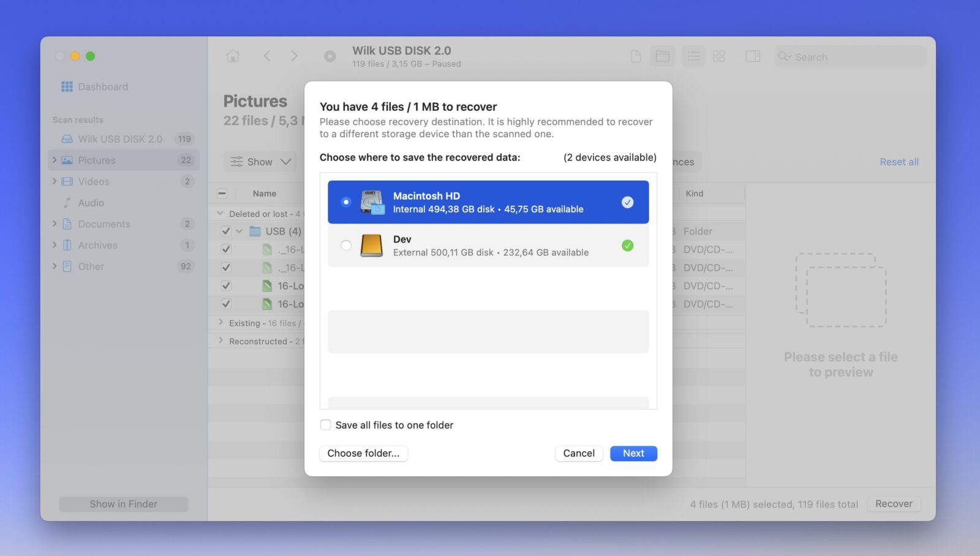The height and width of the screenshot is (556, 980).
Task: Expand the Existing files group
Action: [x=221, y=323]
